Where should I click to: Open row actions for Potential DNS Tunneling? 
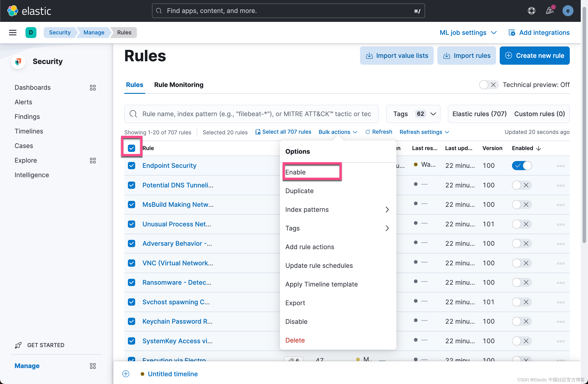560,185
